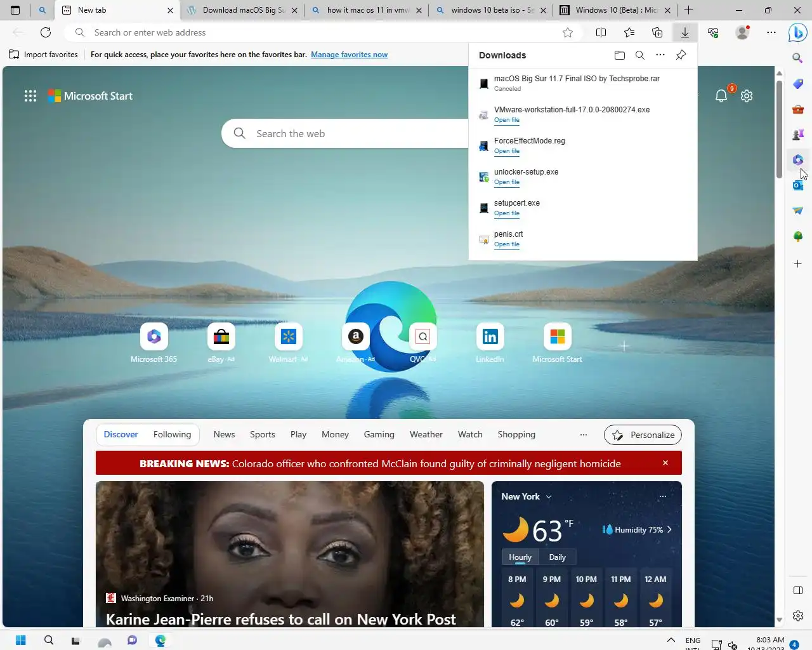Open sidebar Tools briefcase icon

coord(798,109)
